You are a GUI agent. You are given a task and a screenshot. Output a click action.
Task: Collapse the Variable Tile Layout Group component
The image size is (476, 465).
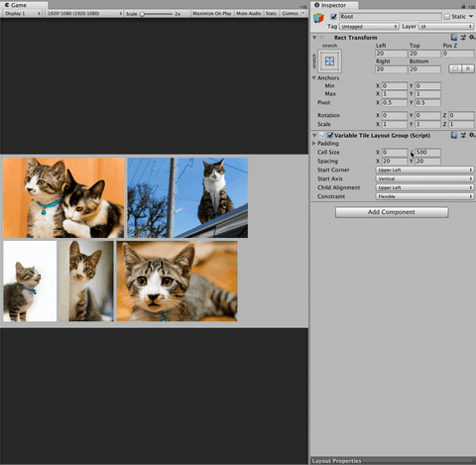(314, 135)
